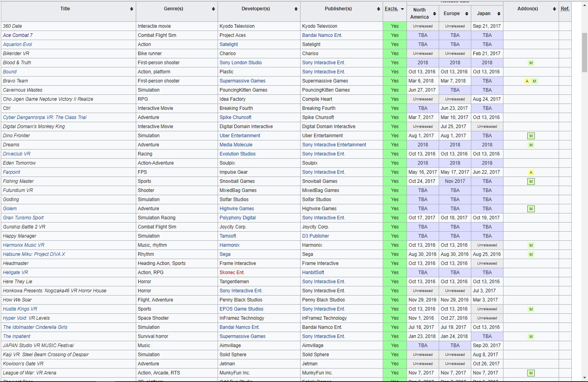The height and width of the screenshot is (382, 588).
Task: Sort the table by Title column
Action: click(131, 9)
